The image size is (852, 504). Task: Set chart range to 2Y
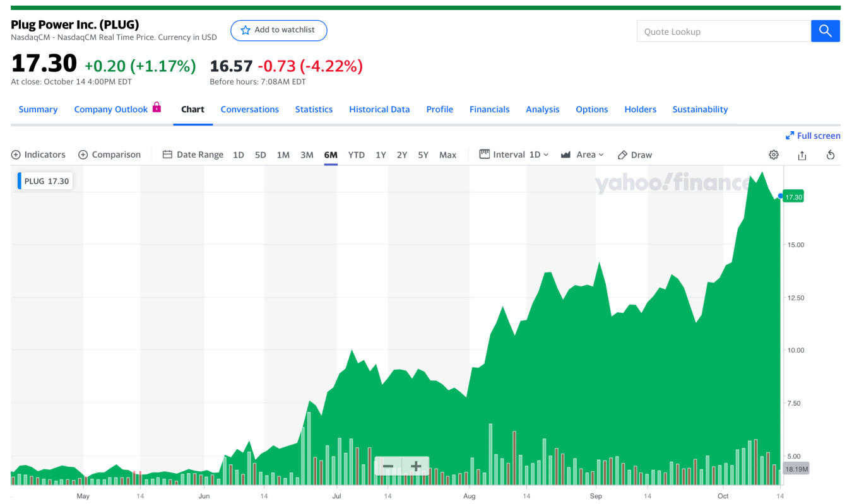(401, 155)
